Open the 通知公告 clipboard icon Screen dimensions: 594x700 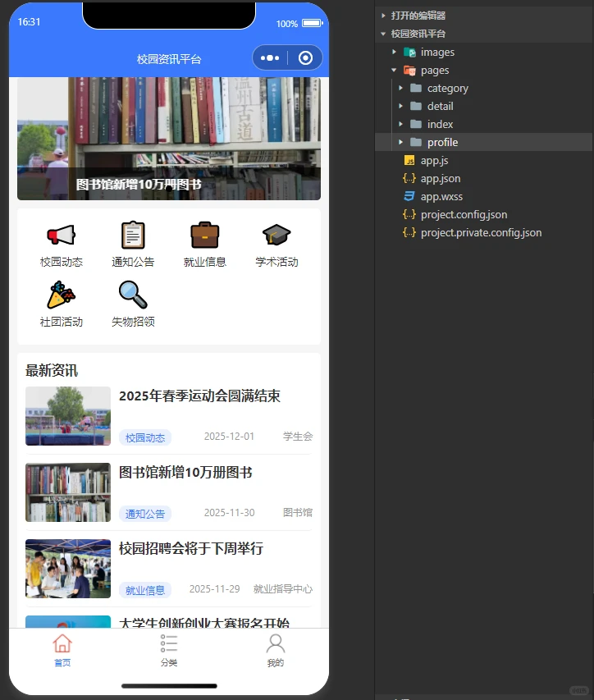click(x=133, y=235)
